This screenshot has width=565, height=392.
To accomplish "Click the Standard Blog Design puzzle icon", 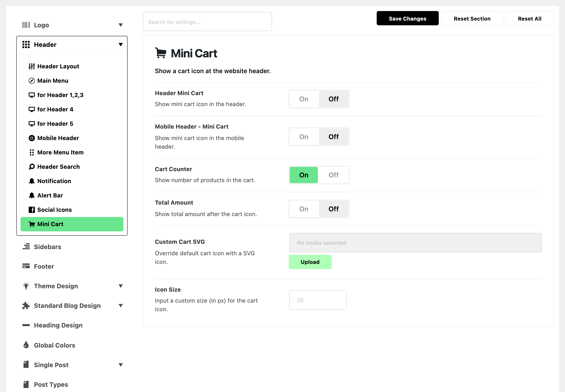I will (26, 305).
